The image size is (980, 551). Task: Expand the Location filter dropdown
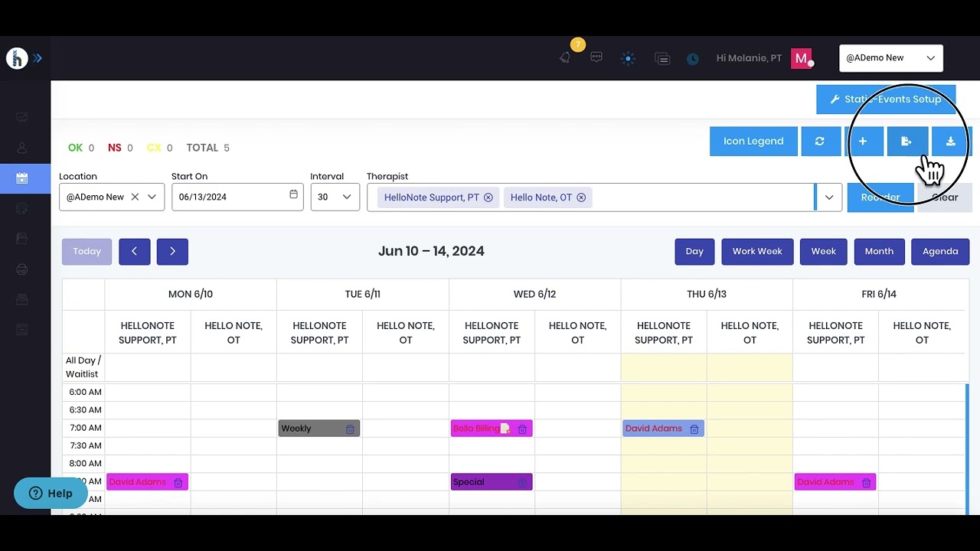pos(152,197)
